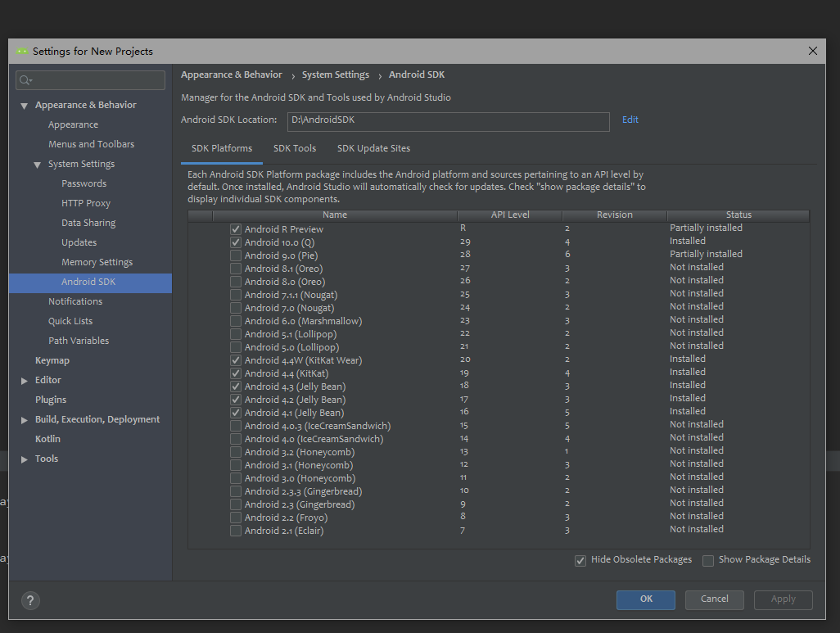Open Menus and Toolbars settings

[x=92, y=144]
